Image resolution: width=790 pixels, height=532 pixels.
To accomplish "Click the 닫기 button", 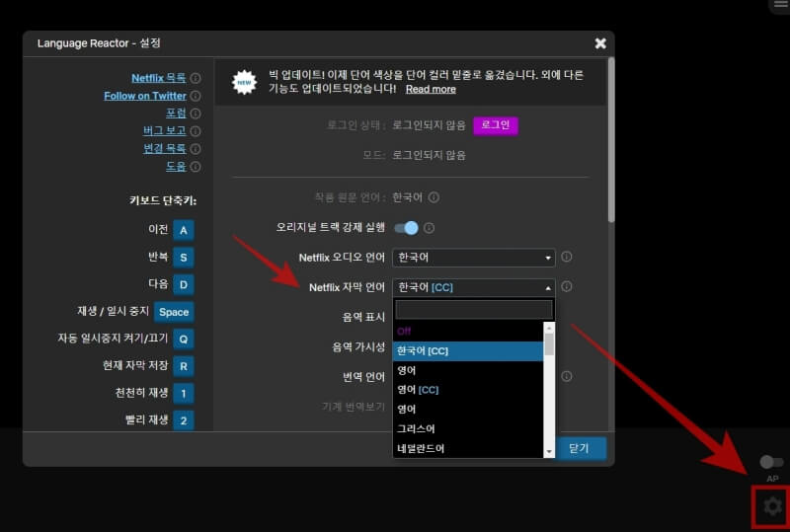I will (579, 448).
